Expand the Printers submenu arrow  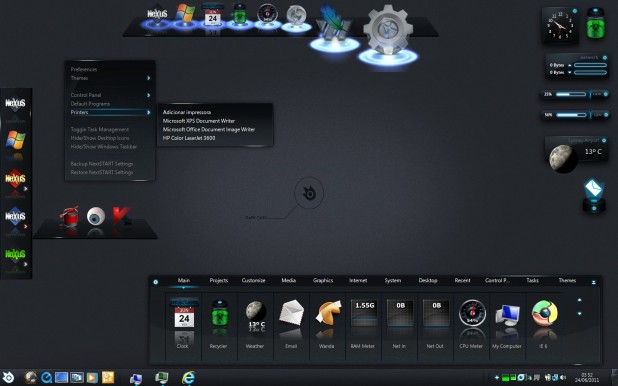[149, 112]
